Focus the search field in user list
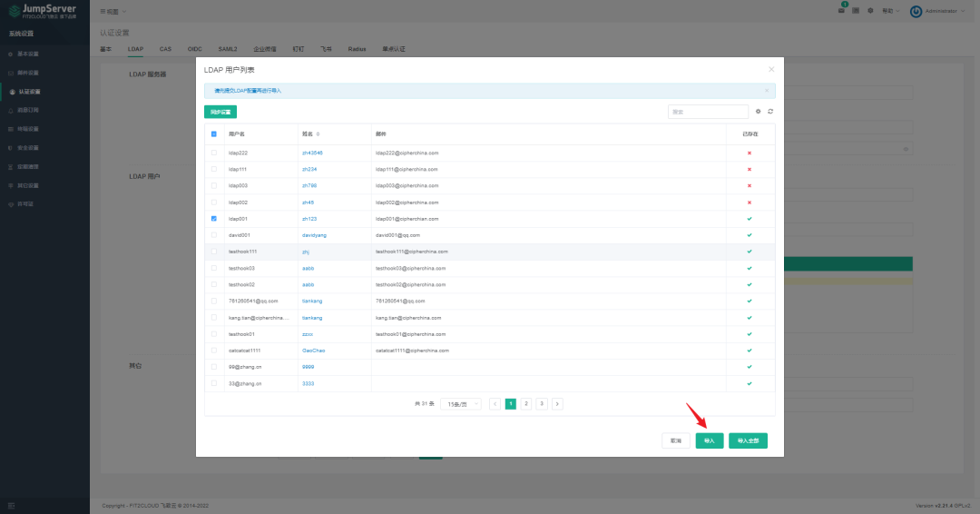The image size is (980, 514). pos(708,112)
